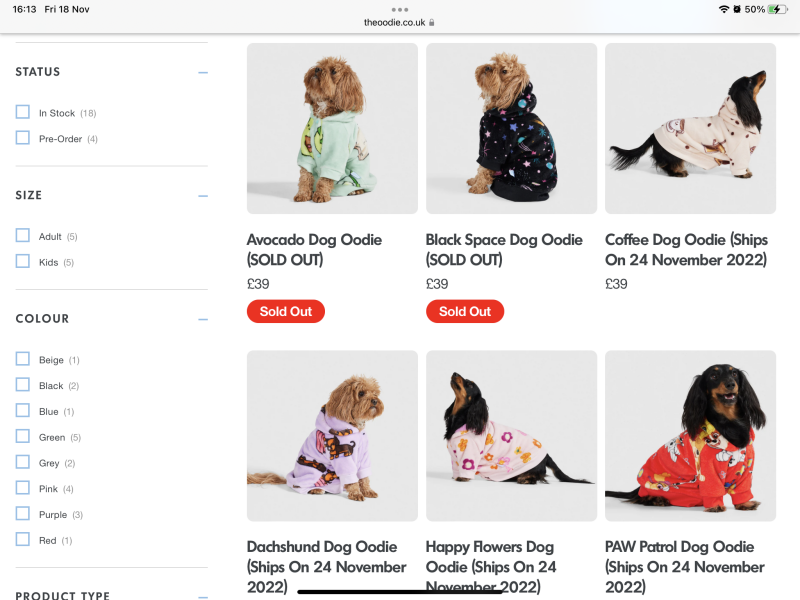
Task: Collapse the Size filter section
Action: coord(203,196)
